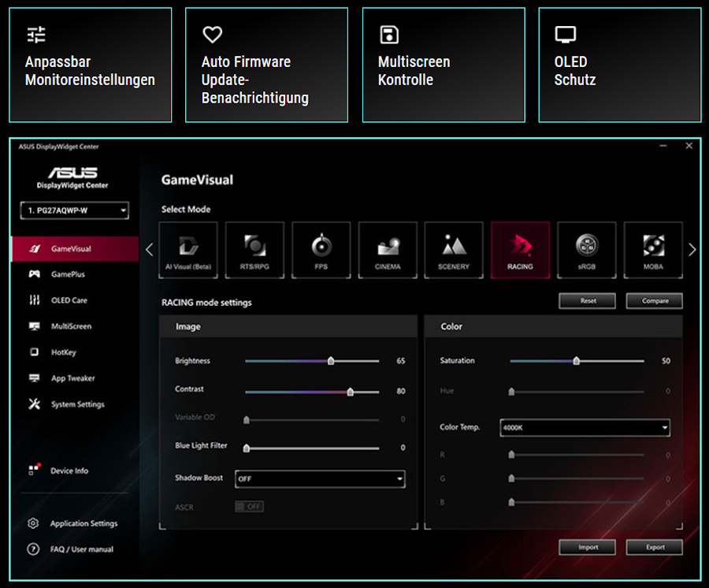709x588 pixels.
Task: Click Device Info label
Action: pyautogui.click(x=69, y=471)
